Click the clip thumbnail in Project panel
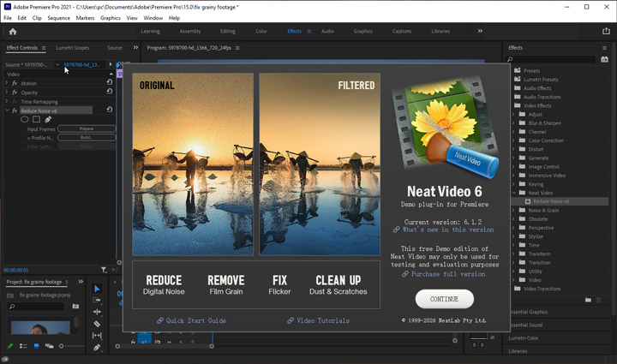 (40, 327)
